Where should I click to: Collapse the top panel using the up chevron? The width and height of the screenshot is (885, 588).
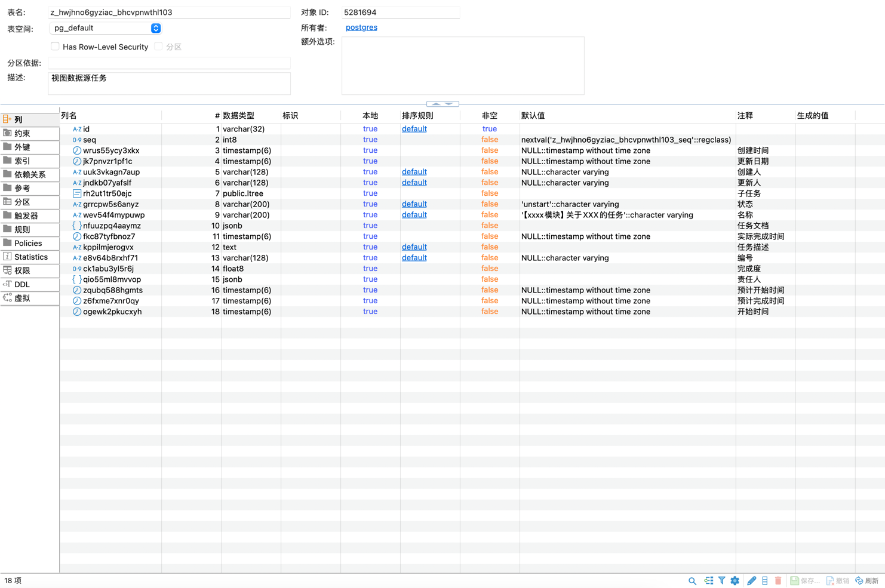pos(437,103)
